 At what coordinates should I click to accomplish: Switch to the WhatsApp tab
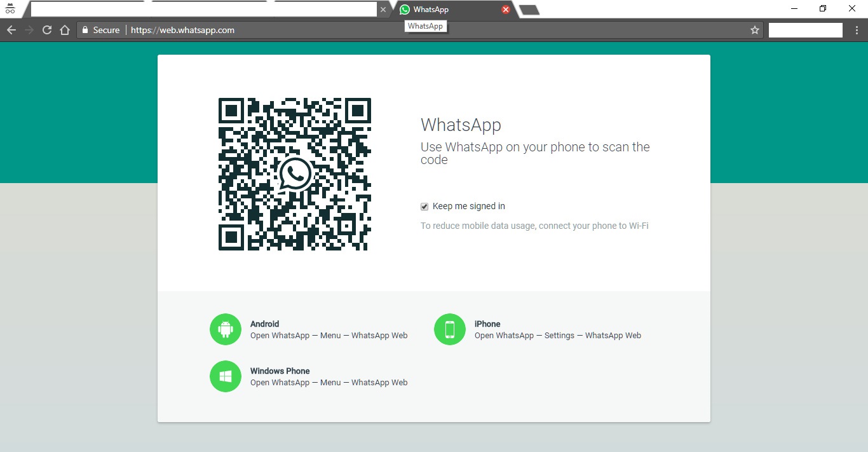454,10
